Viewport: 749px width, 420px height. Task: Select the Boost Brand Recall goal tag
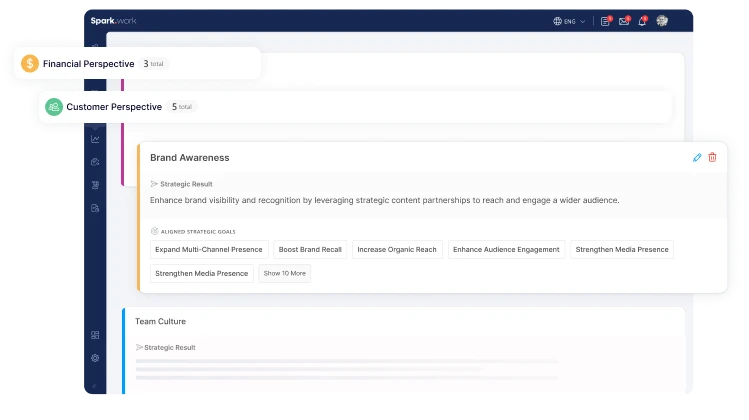(x=310, y=249)
